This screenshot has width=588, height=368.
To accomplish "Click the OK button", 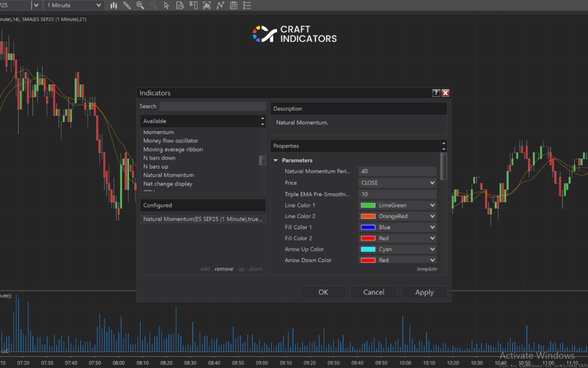I will coord(323,292).
